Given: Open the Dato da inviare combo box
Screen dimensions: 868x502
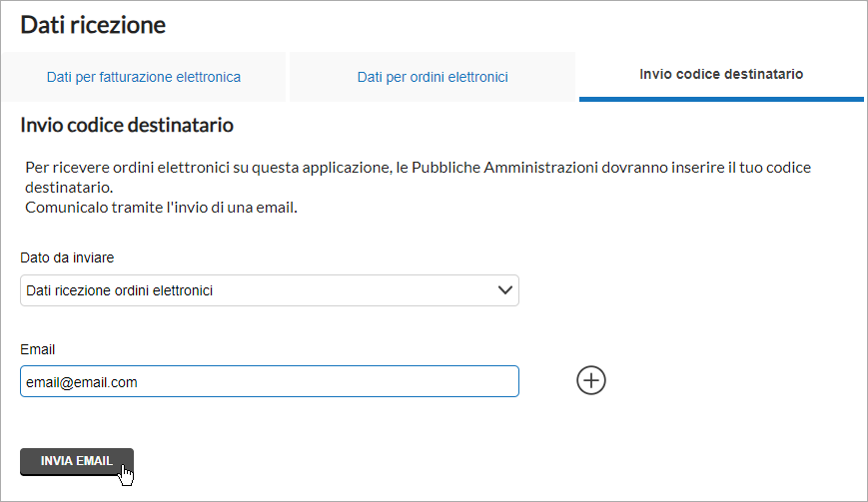Looking at the screenshot, I should point(270,290).
